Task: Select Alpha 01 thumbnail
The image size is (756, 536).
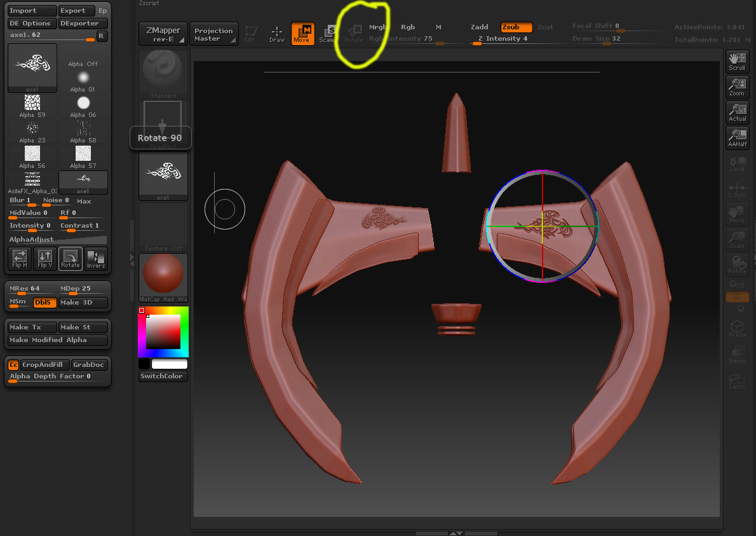Action: click(x=83, y=81)
